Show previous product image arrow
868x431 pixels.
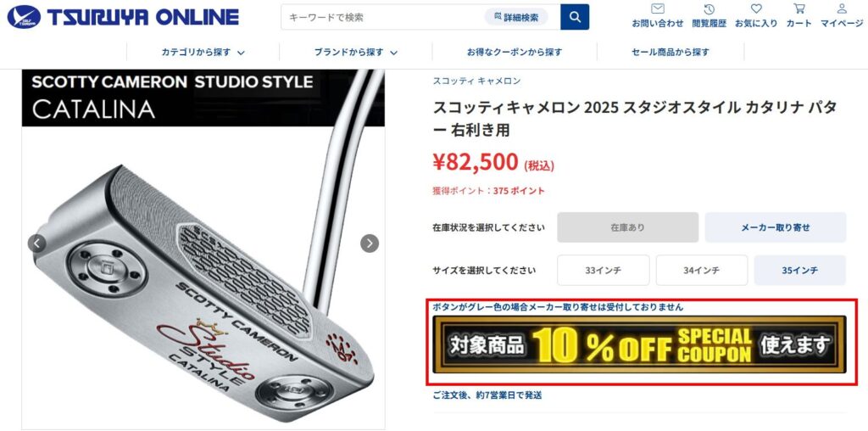pyautogui.click(x=37, y=243)
